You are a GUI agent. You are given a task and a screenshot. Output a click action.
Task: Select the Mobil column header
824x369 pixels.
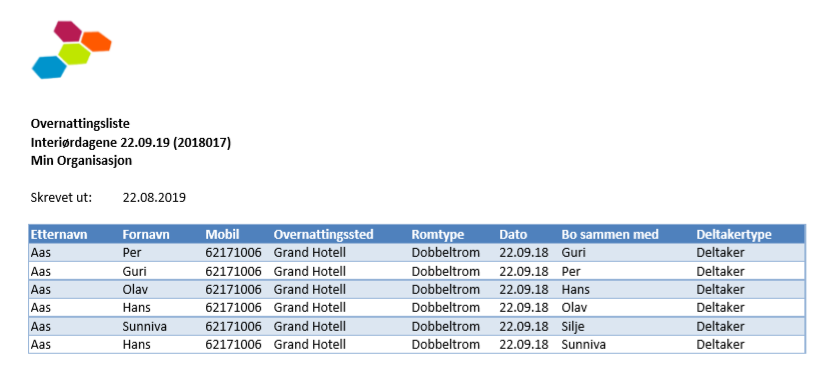223,234
